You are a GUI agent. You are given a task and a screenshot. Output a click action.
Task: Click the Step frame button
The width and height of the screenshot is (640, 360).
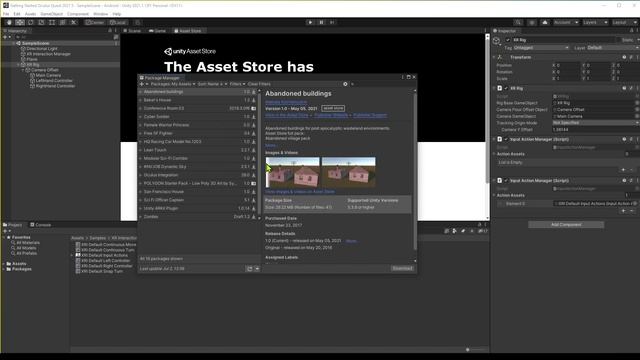(x=332, y=22)
